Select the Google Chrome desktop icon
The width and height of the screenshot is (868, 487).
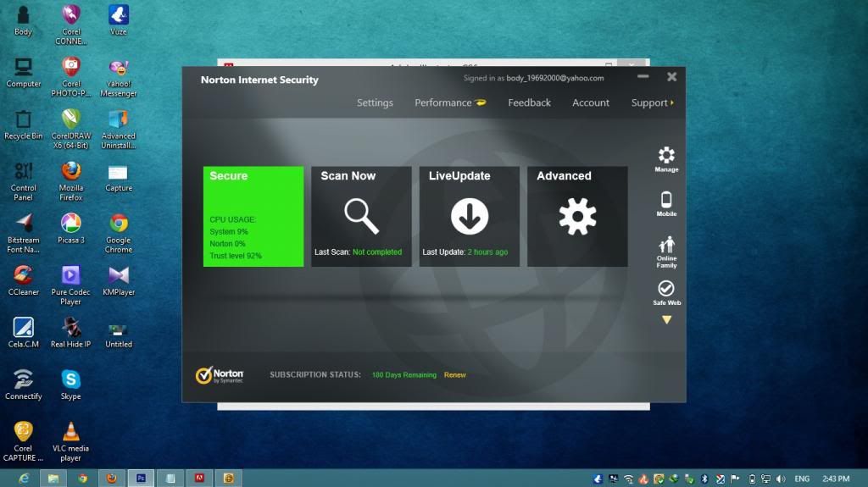(119, 233)
